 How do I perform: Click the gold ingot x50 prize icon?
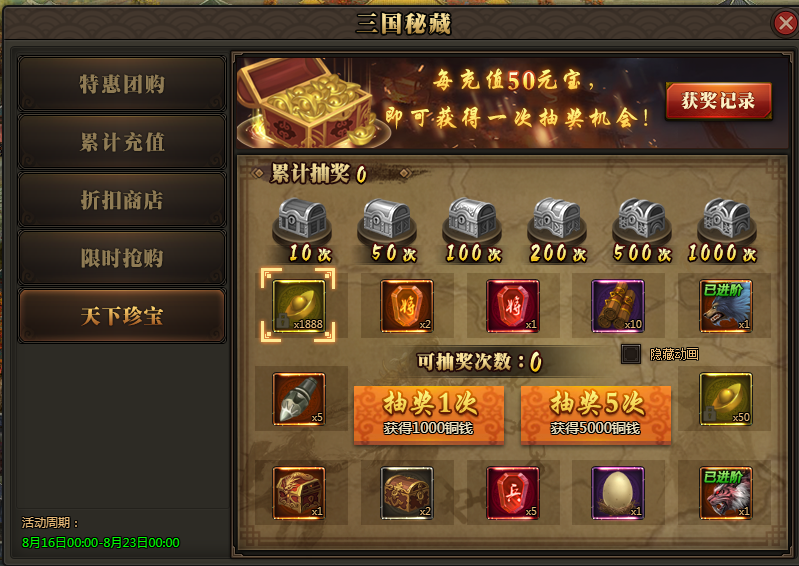click(726, 399)
